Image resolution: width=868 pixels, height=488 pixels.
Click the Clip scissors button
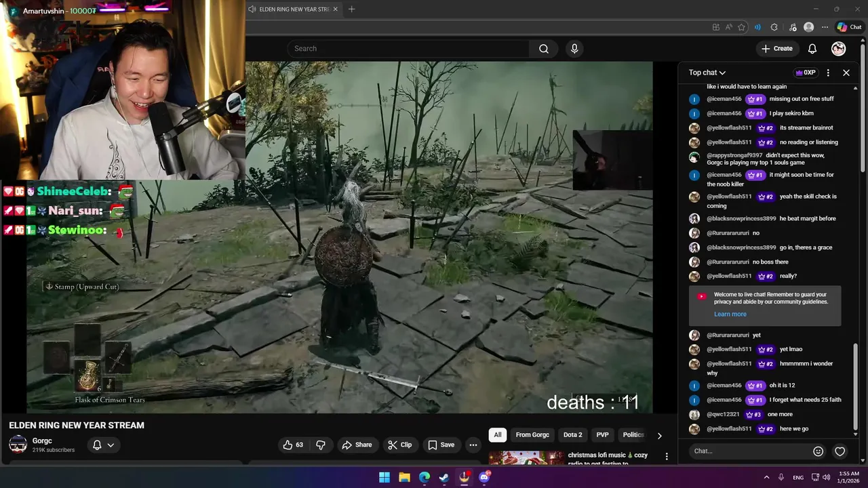tap(400, 445)
